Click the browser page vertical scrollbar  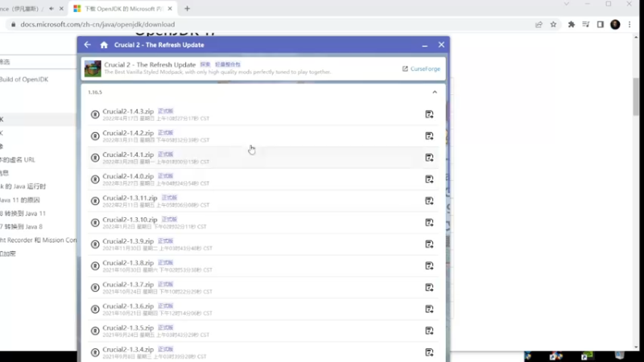(636, 96)
